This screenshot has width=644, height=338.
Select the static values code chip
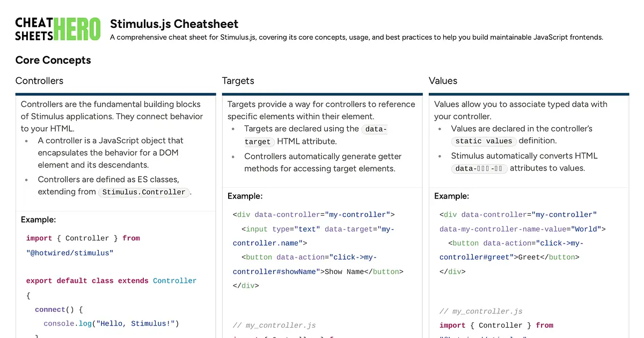(x=484, y=141)
